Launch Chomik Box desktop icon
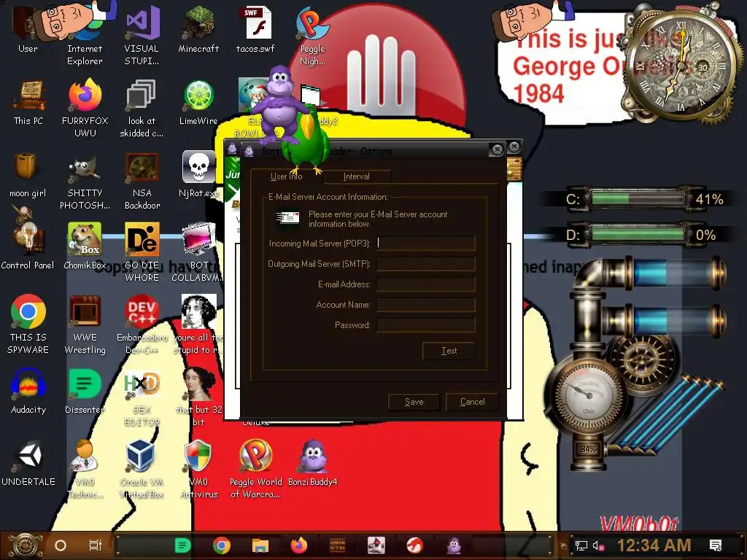 coord(85,246)
